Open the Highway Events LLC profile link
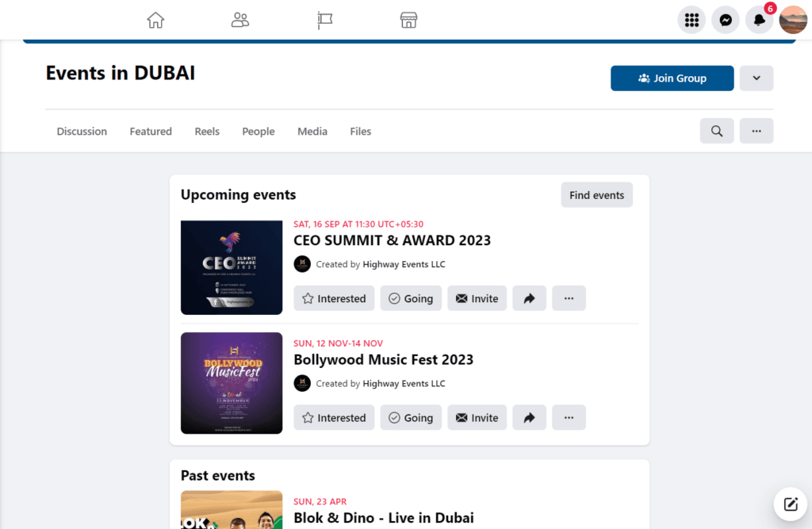The height and width of the screenshot is (529, 812). tap(404, 264)
